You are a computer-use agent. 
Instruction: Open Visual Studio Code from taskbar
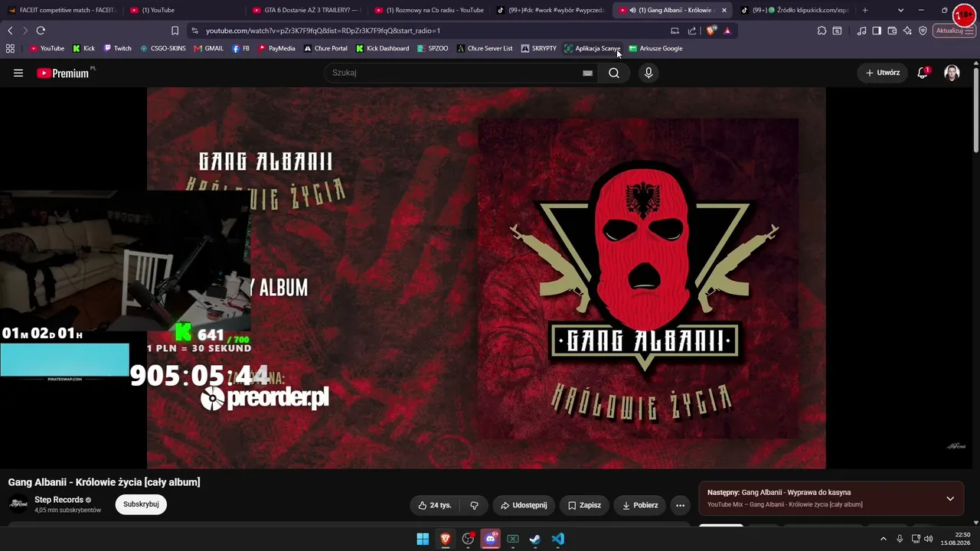[558, 539]
